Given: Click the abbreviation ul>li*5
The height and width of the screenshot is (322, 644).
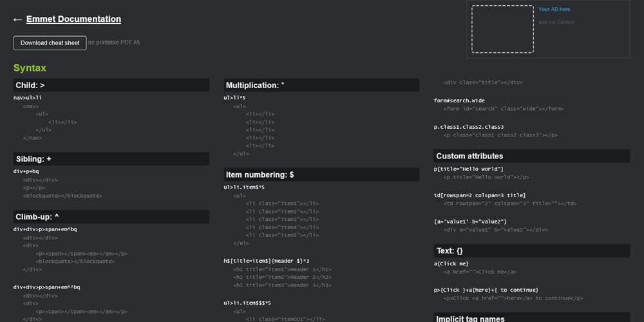Looking at the screenshot, I should coord(235,98).
